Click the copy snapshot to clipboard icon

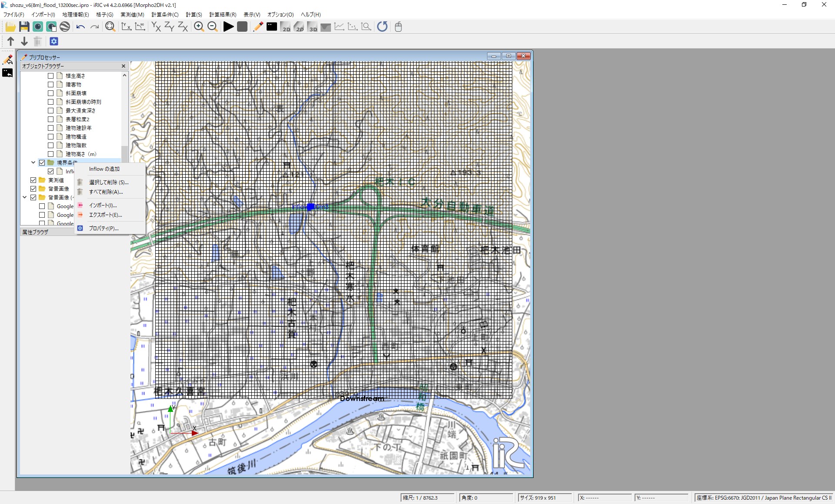click(x=51, y=27)
